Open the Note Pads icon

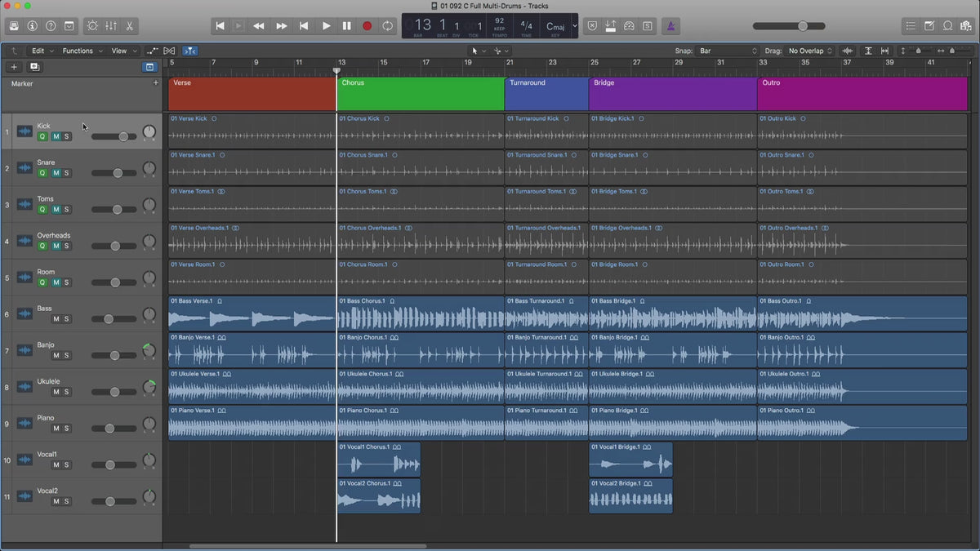click(930, 26)
